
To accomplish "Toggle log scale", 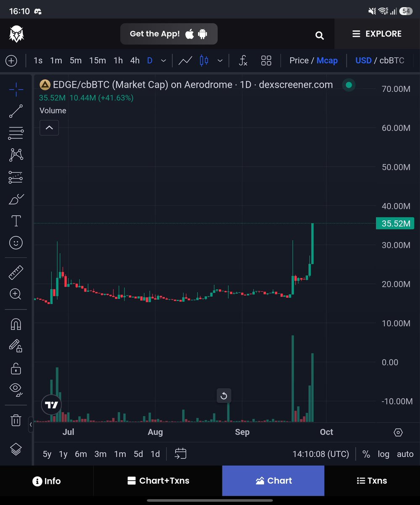I will click(383, 454).
